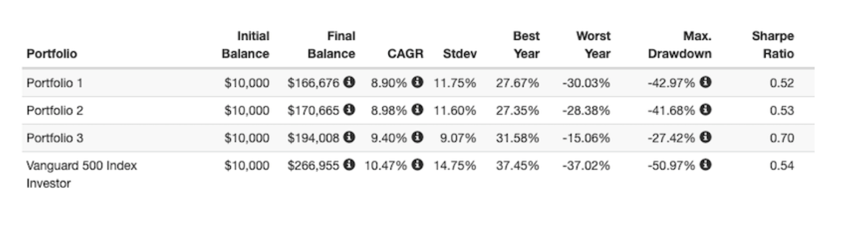Select the Portfolio 1 row label
Viewport: 868px width, 233px height.
[x=54, y=83]
